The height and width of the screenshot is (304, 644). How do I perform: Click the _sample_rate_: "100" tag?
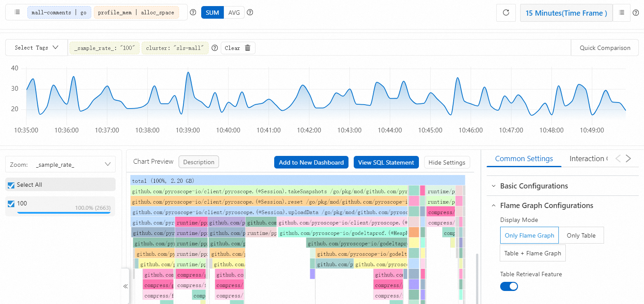tap(105, 48)
